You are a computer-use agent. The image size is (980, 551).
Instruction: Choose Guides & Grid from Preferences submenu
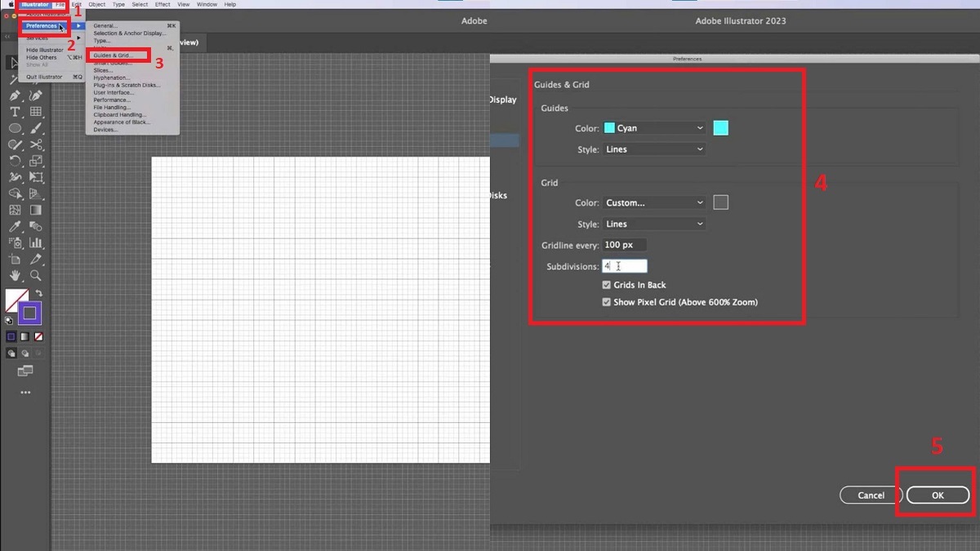click(x=112, y=56)
